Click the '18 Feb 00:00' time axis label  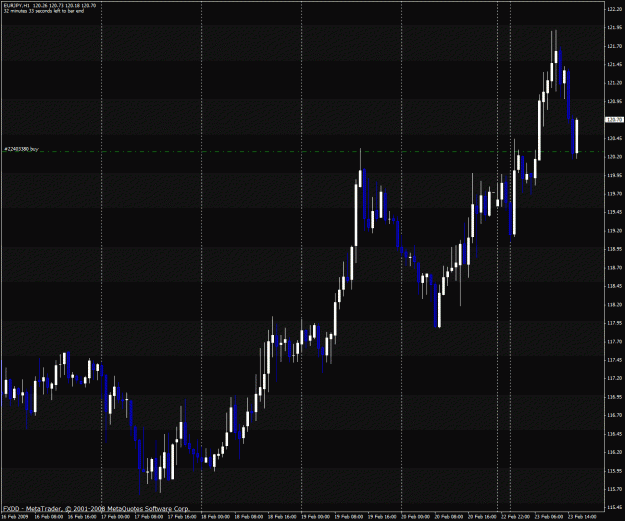tap(215, 517)
